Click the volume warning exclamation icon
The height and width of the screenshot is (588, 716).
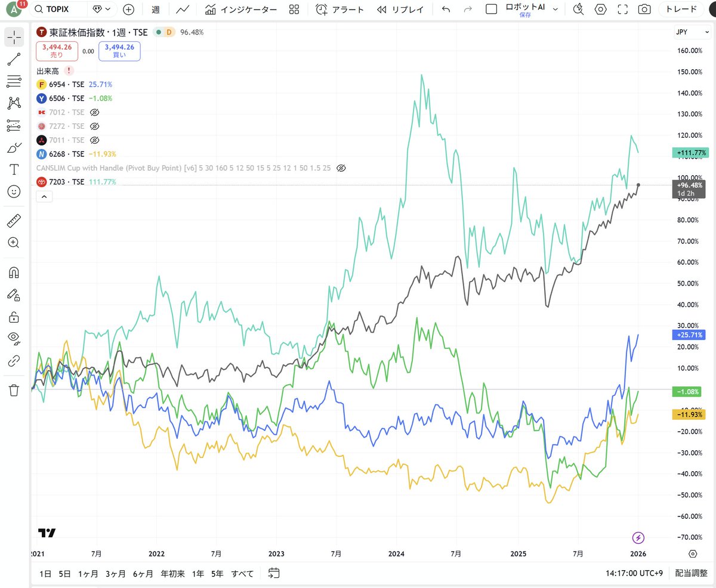pyautogui.click(x=69, y=70)
